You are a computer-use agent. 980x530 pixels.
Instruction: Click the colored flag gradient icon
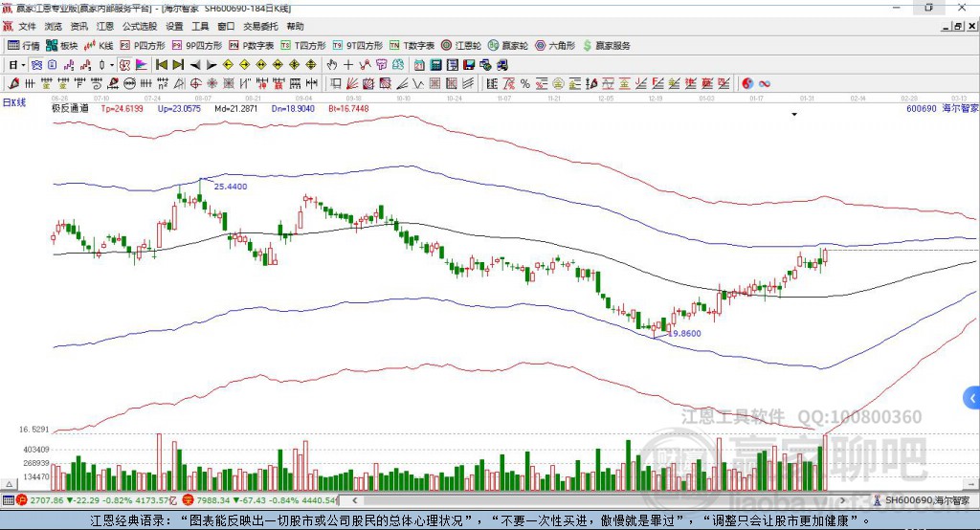142,65
